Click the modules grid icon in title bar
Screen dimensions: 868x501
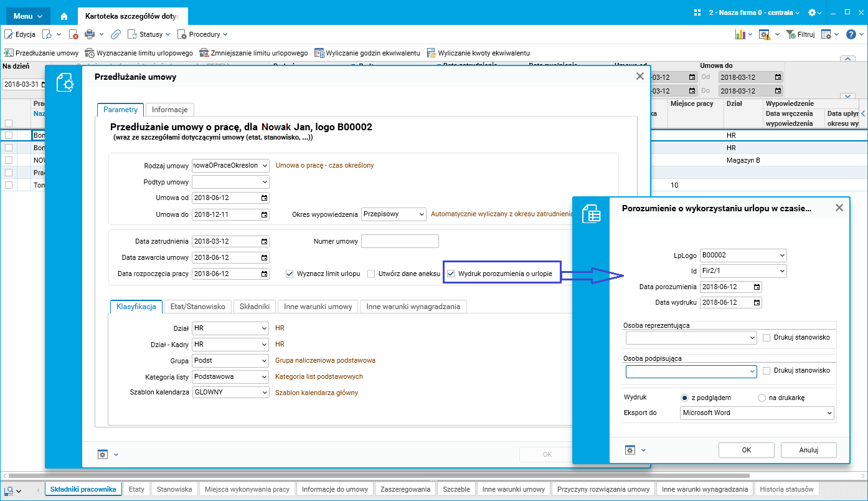pyautogui.click(x=697, y=12)
